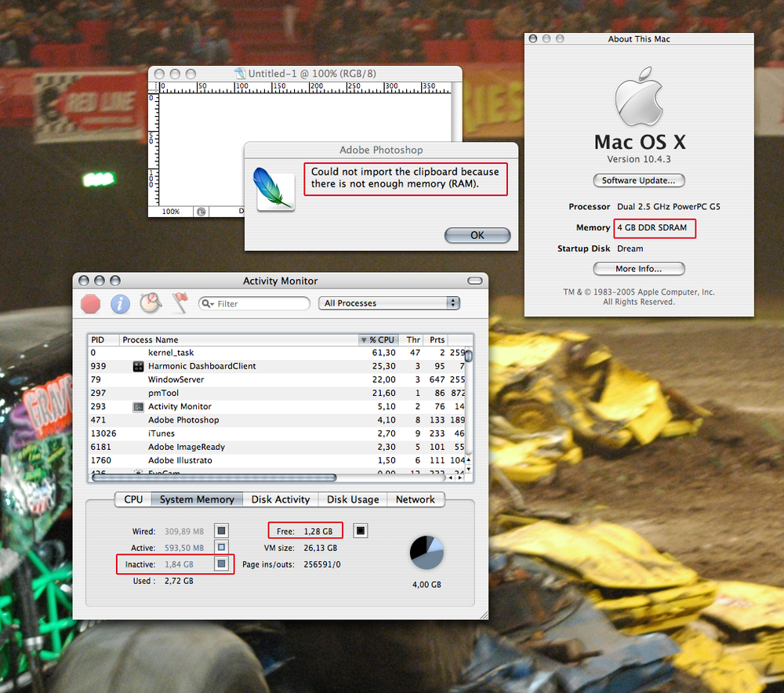Select the Network tab
The width and height of the screenshot is (784, 693).
pos(415,499)
